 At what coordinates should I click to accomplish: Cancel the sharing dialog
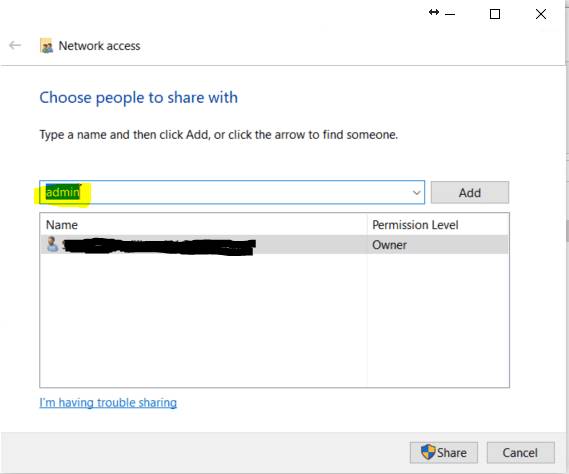(x=520, y=453)
